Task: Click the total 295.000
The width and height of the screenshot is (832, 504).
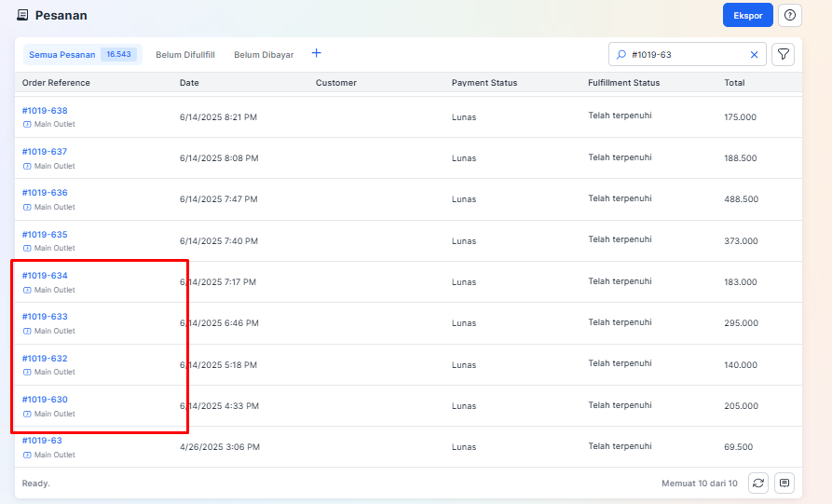Action: [741, 323]
